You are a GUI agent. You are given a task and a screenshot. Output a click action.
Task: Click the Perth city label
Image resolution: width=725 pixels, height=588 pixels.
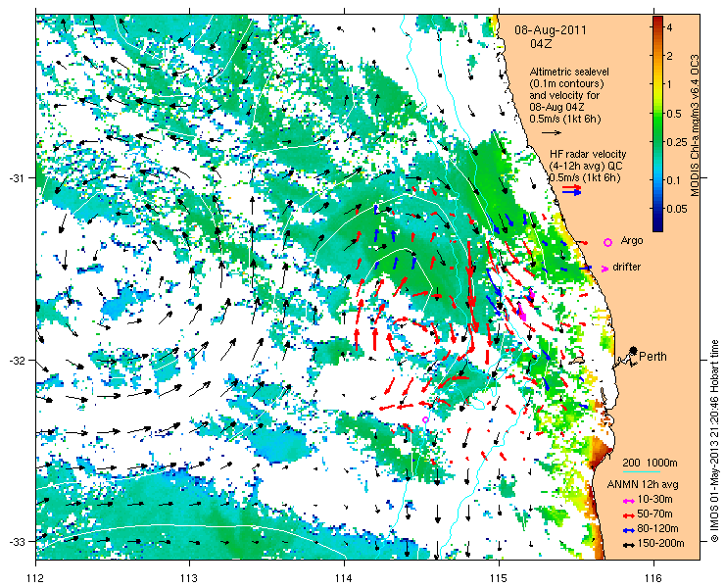coord(652,357)
